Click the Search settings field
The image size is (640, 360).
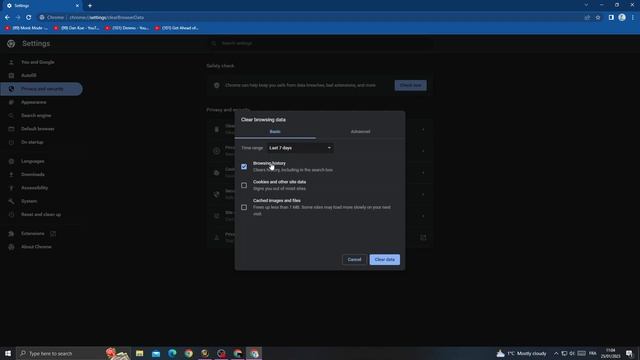point(320,43)
